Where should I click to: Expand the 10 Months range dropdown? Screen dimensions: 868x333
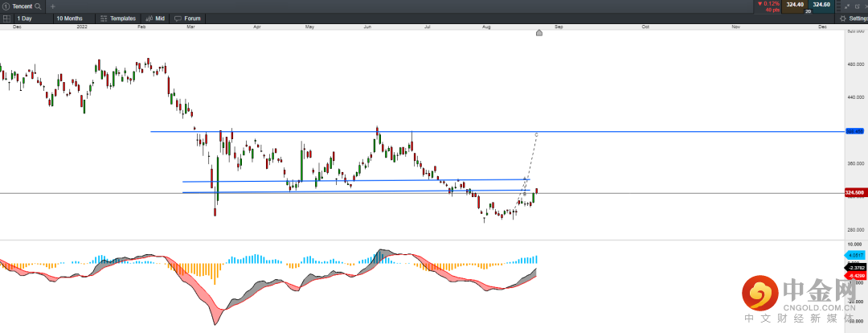(x=75, y=18)
